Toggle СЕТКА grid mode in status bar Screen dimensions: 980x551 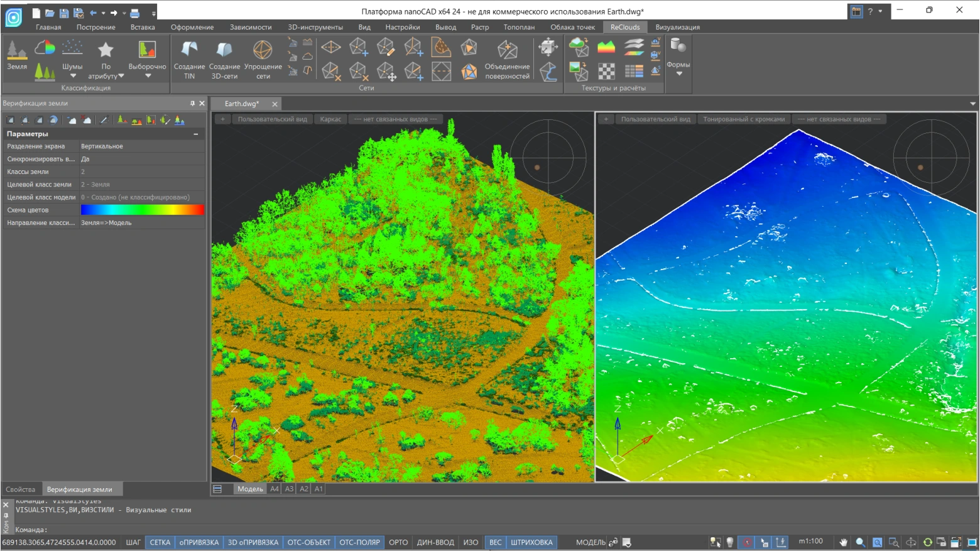[x=160, y=542]
